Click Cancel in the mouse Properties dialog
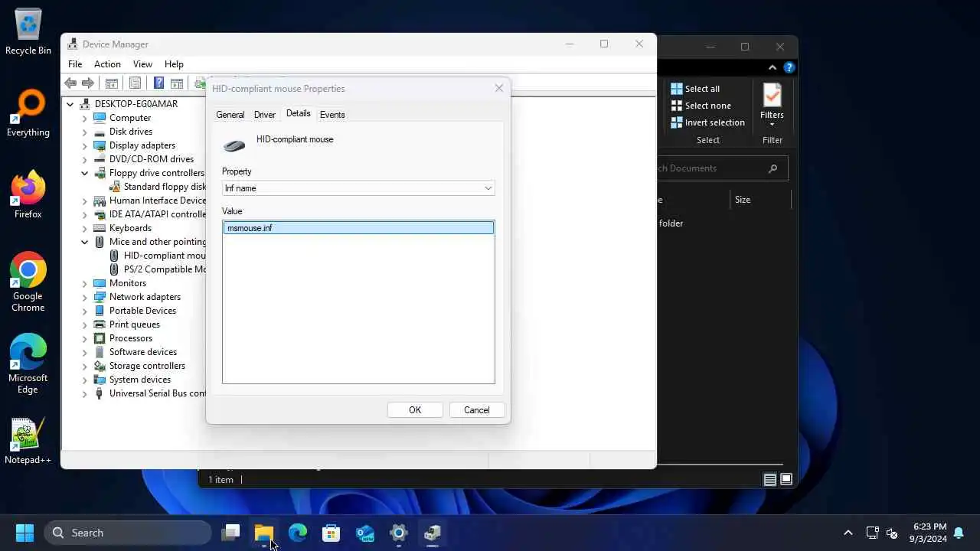 pos(476,410)
